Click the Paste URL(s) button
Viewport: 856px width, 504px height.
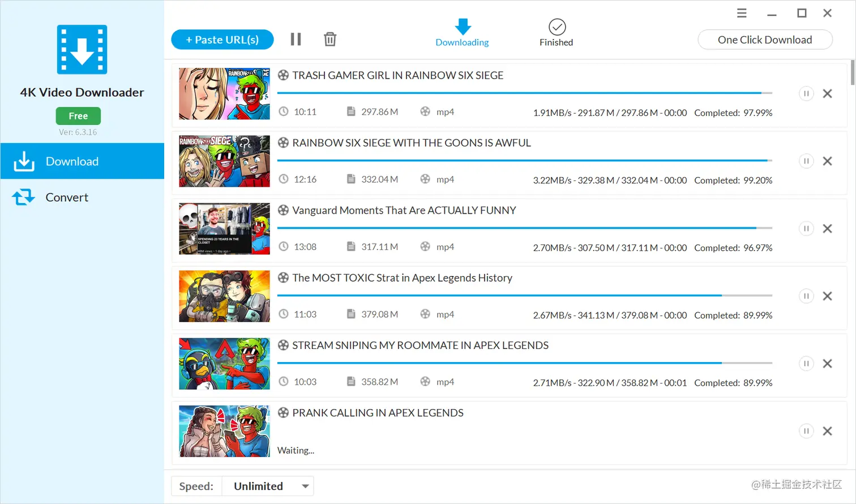click(222, 39)
